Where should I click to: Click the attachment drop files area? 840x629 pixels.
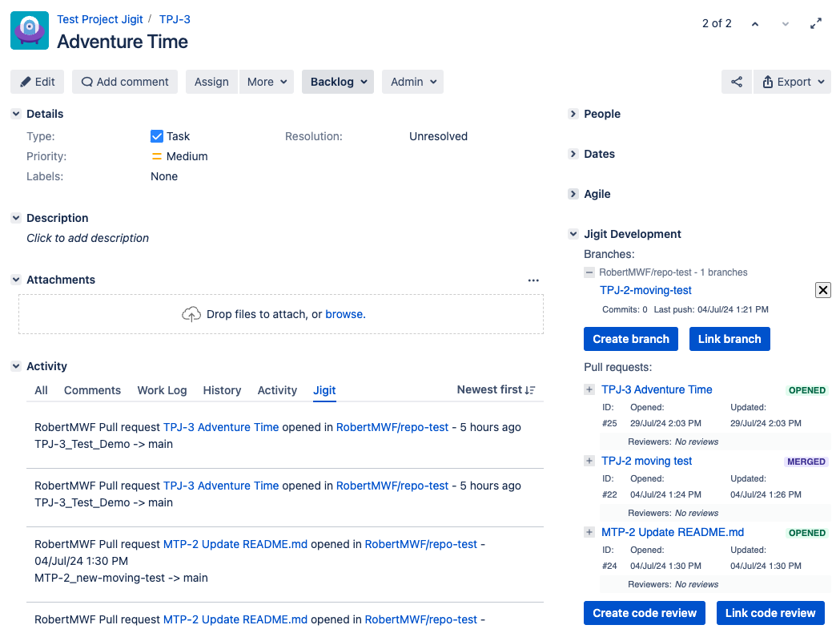pyautogui.click(x=280, y=314)
